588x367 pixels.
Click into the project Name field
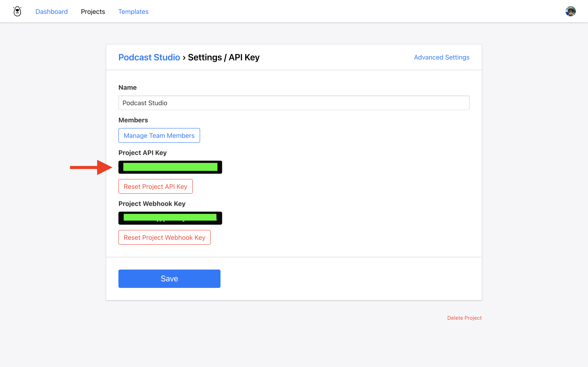(294, 103)
